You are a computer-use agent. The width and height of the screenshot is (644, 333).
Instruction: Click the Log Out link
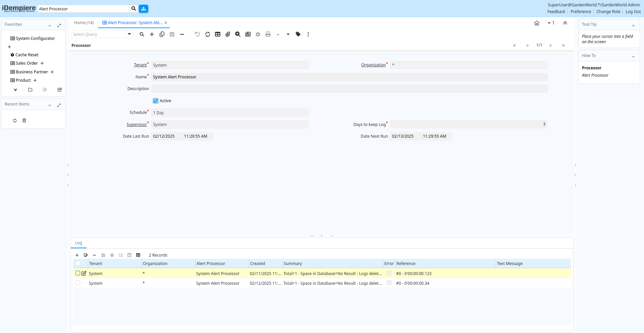click(x=633, y=12)
